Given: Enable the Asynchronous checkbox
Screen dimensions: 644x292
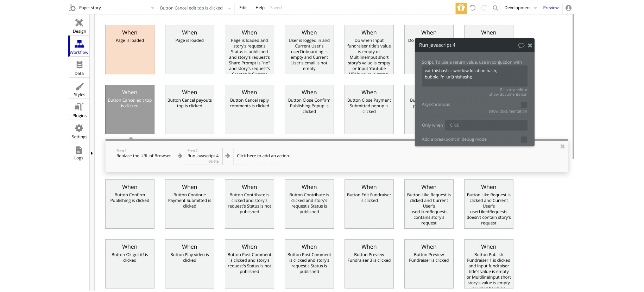Looking at the screenshot, I should point(524,105).
